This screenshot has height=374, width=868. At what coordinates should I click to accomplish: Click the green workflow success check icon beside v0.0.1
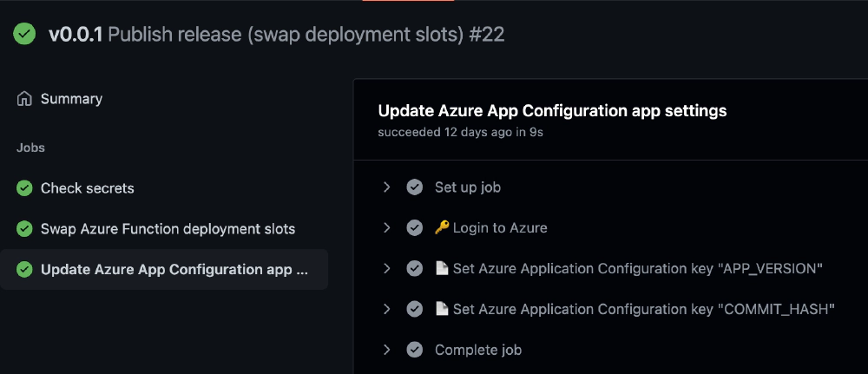24,35
